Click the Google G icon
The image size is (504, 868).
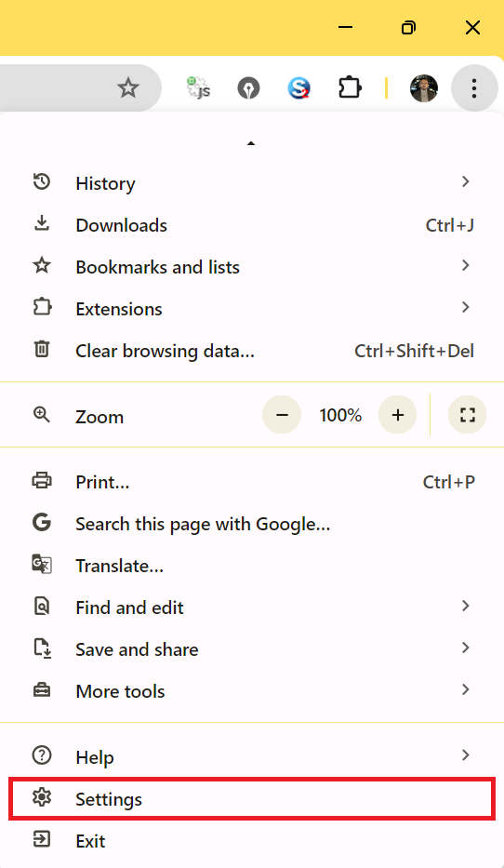(42, 523)
